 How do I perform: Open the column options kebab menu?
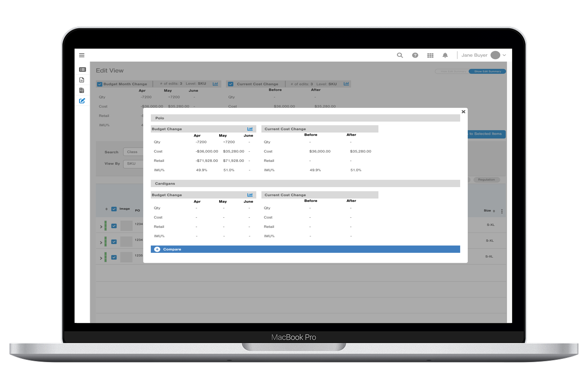point(502,211)
